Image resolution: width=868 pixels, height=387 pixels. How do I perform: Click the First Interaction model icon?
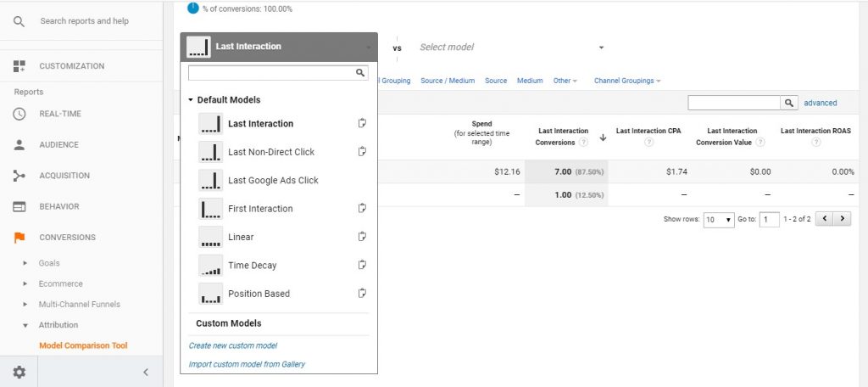coord(210,209)
